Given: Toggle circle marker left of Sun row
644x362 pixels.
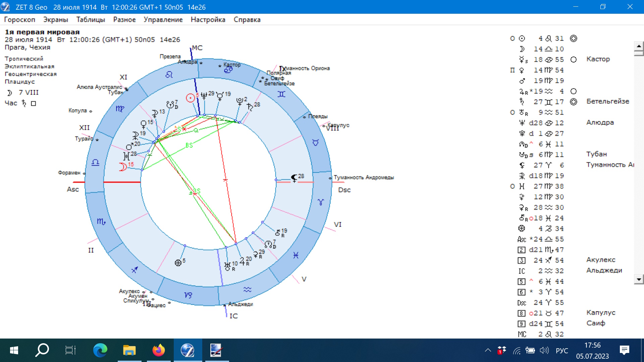Looking at the screenshot, I should pyautogui.click(x=512, y=39).
